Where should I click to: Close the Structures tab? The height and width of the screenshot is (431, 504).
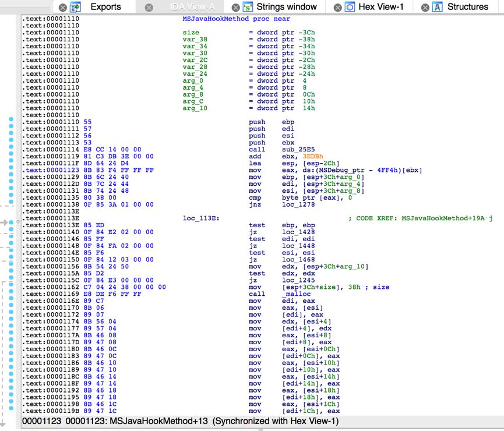425,7
